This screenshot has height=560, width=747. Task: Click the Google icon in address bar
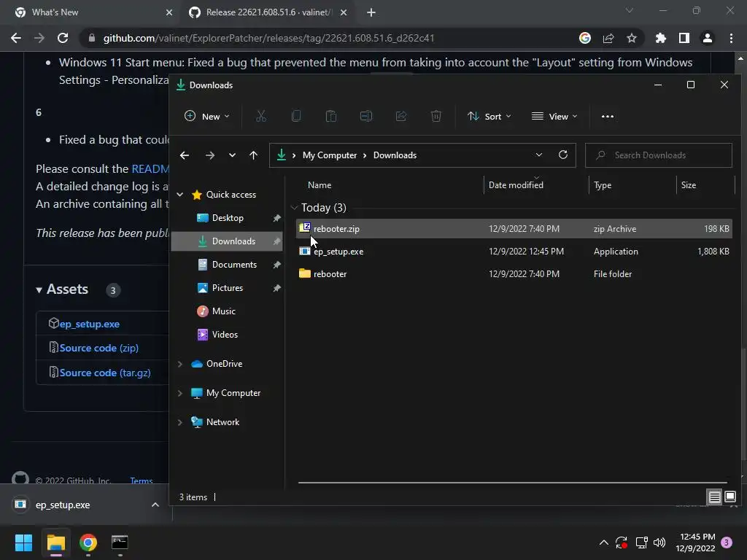tap(585, 38)
